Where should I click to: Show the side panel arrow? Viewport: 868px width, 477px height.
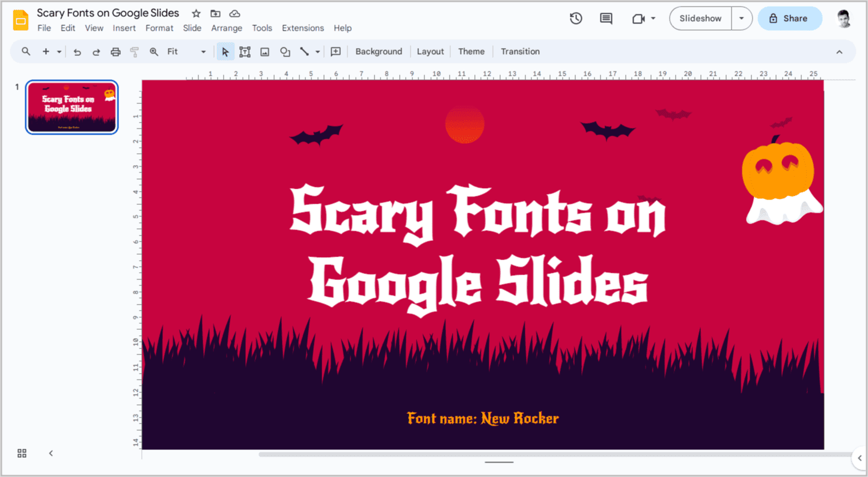(x=860, y=458)
